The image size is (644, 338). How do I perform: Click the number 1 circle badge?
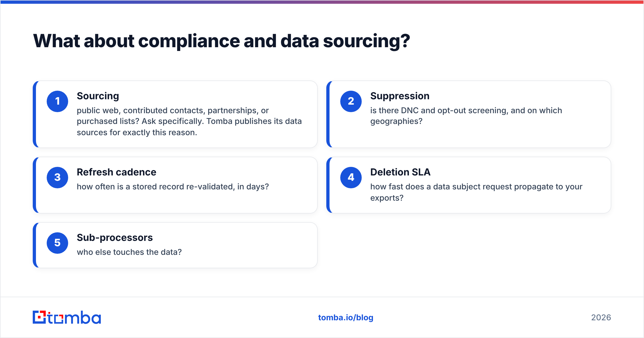(x=57, y=101)
